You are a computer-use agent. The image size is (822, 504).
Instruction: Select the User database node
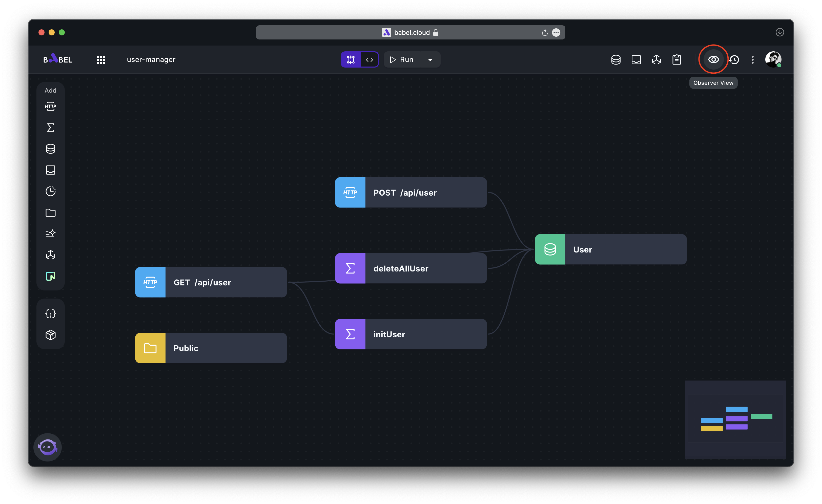point(611,249)
